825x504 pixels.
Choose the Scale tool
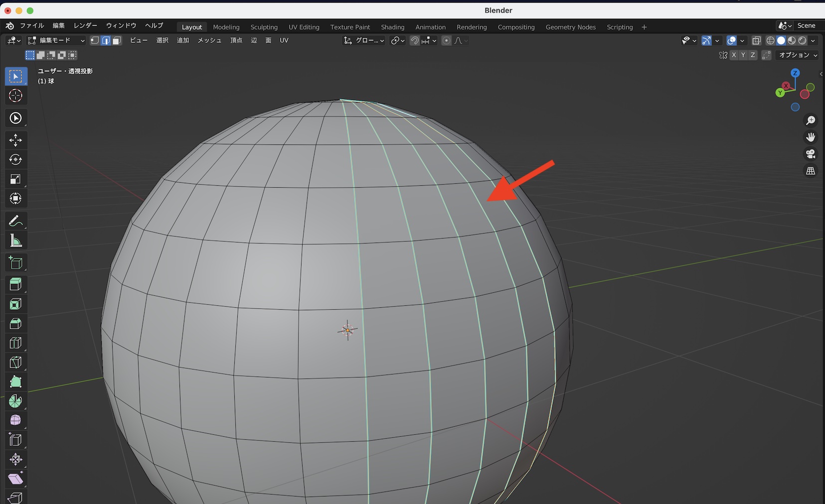[15, 179]
